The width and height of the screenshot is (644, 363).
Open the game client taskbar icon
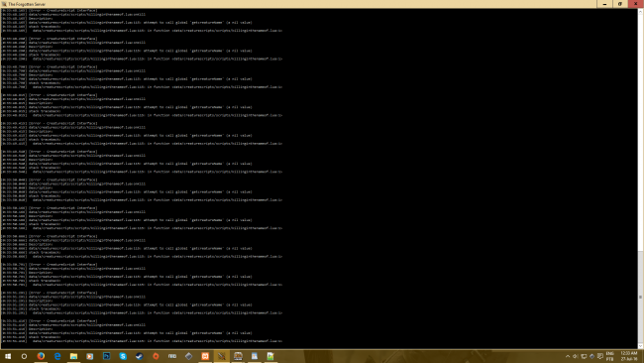point(238,356)
